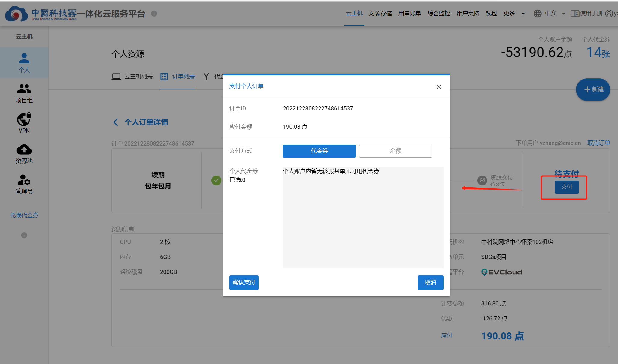Click the green completed-step check icon
Screen dimensions: 618x364
216,180
